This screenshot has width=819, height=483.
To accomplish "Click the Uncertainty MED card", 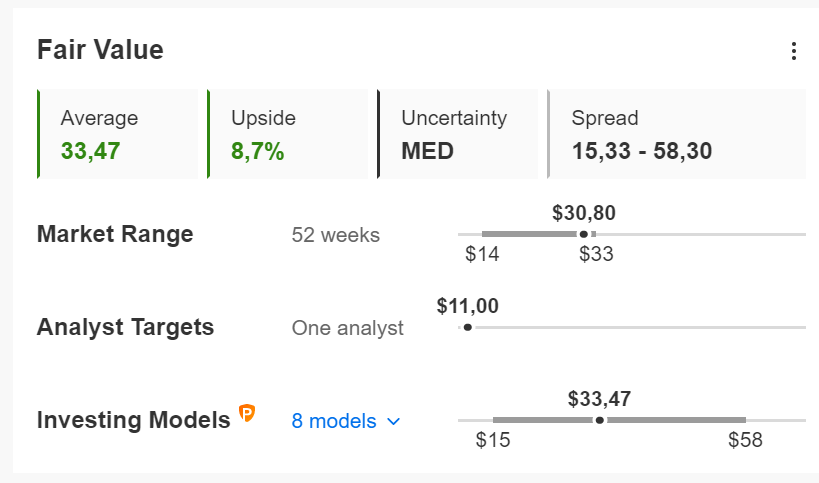I will [458, 134].
